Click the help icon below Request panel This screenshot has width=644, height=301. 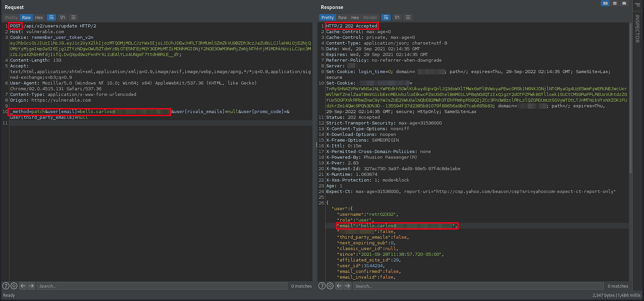pos(6,286)
